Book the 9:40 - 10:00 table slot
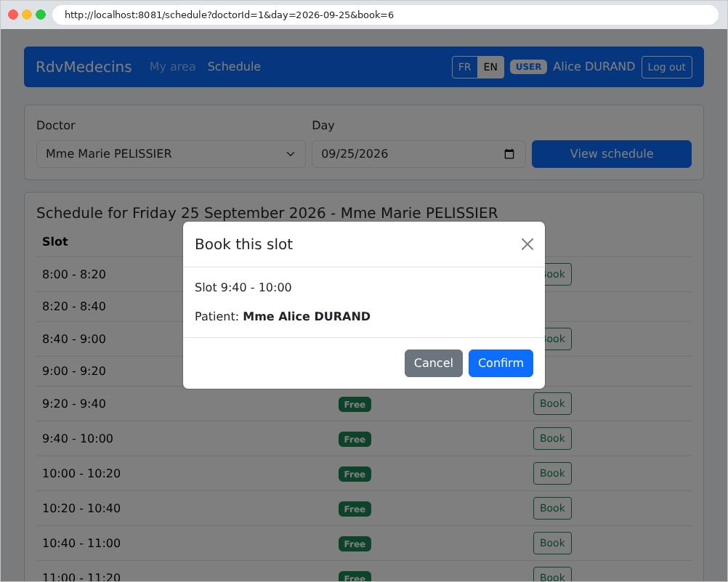 552,438
